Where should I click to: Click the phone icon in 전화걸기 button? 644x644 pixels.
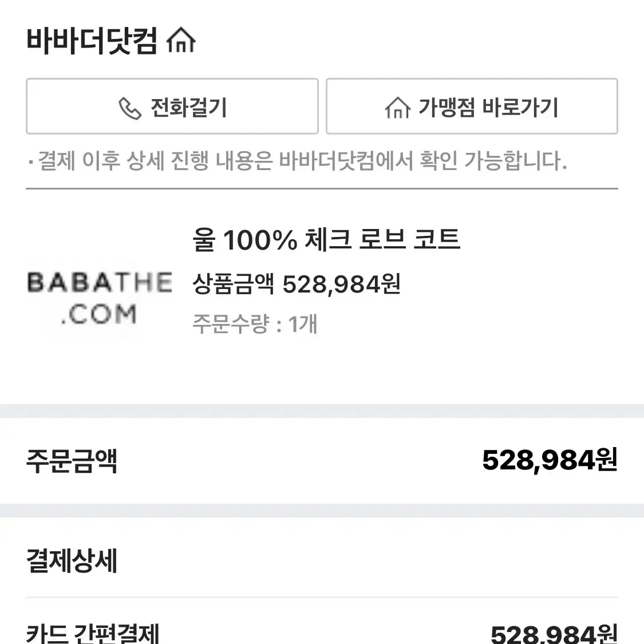130,108
